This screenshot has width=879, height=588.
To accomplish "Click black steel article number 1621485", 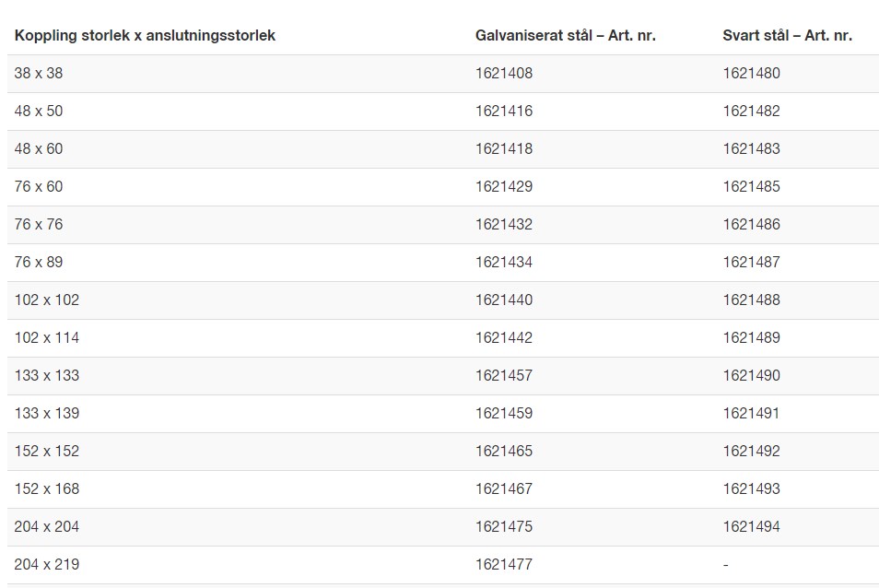I will tap(751, 187).
